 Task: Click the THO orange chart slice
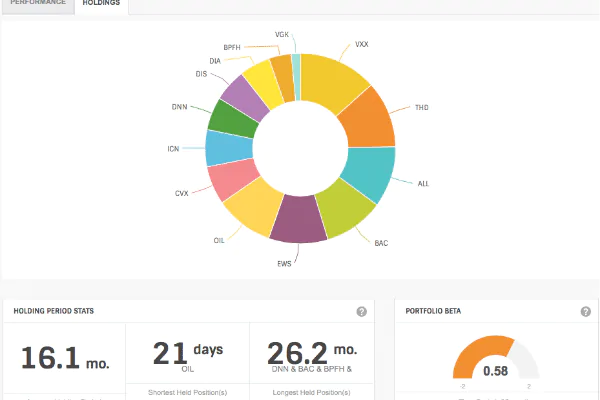point(369,121)
